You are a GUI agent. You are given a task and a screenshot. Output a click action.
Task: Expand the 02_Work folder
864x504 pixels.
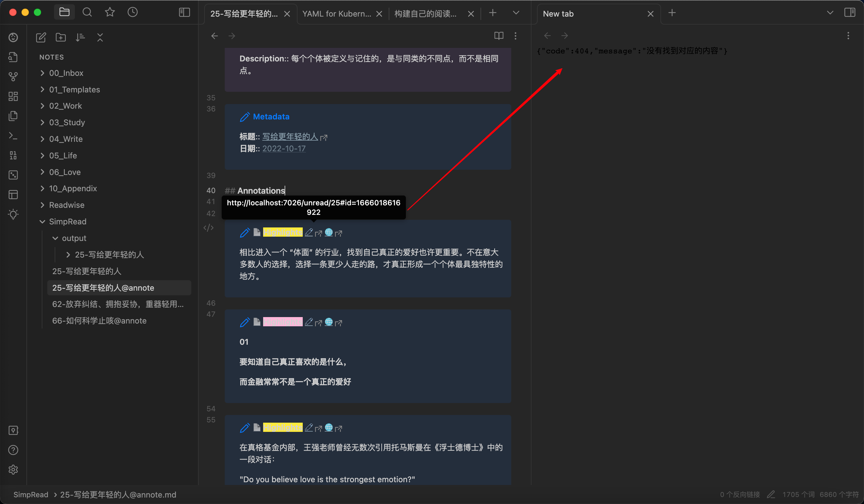pyautogui.click(x=65, y=106)
